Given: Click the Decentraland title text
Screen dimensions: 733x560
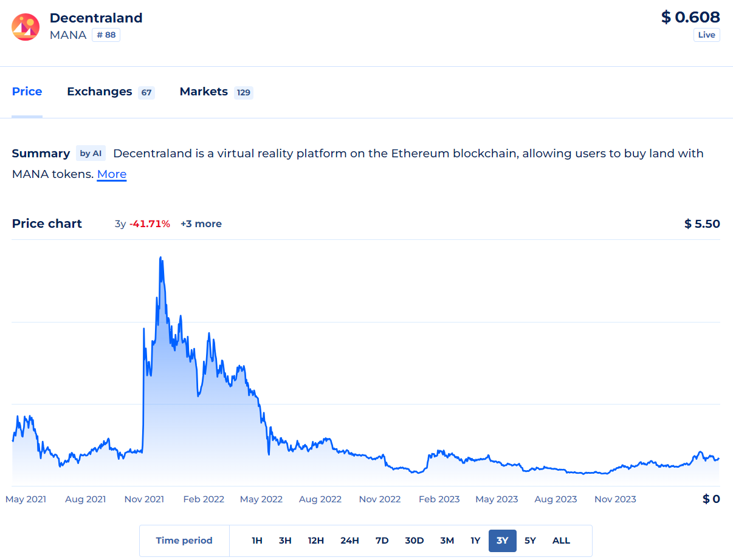Looking at the screenshot, I should [x=96, y=18].
